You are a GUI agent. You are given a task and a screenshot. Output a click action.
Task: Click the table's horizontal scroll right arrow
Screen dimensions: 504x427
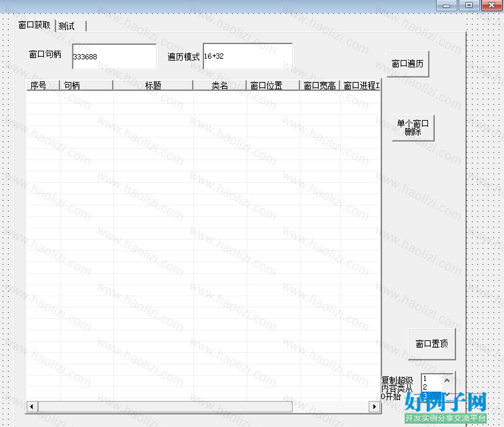pyautogui.click(x=375, y=407)
